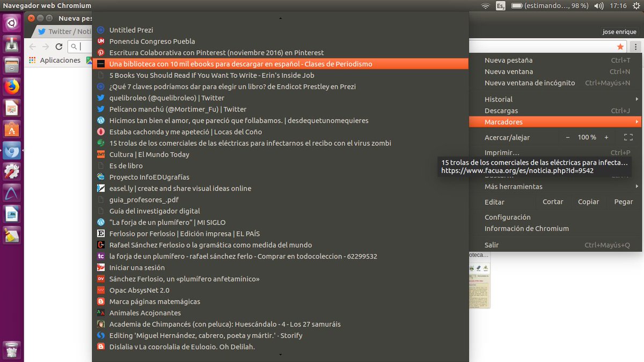
Task: Reload the page with the refresh icon
Action: (59, 47)
